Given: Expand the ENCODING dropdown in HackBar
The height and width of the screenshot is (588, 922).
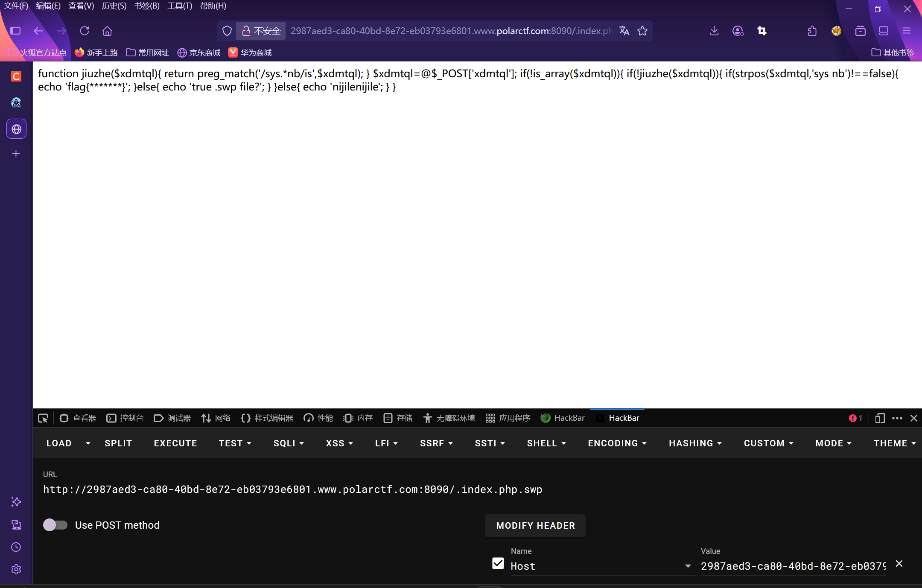Looking at the screenshot, I should click(x=617, y=443).
